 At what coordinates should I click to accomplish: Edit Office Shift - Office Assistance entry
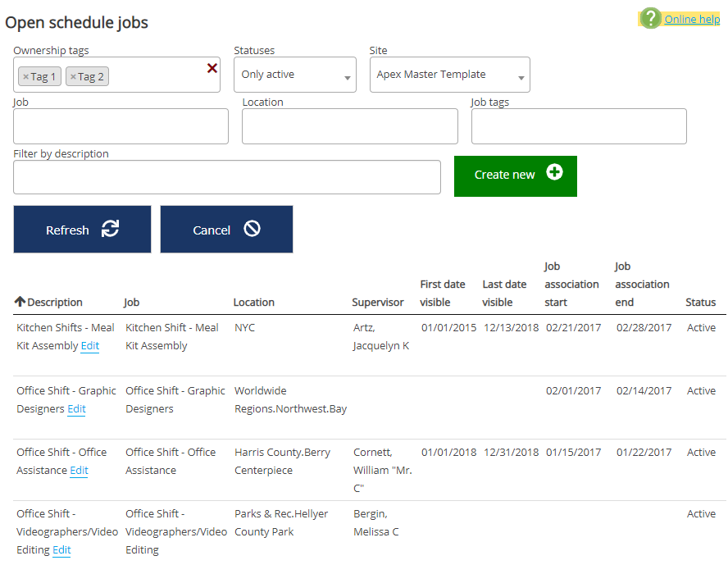(x=79, y=471)
